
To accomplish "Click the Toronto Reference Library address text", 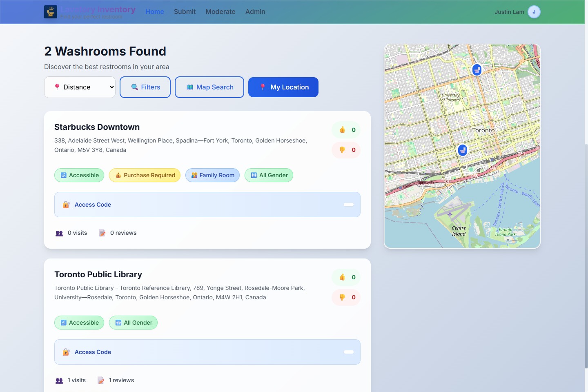I will [x=180, y=293].
